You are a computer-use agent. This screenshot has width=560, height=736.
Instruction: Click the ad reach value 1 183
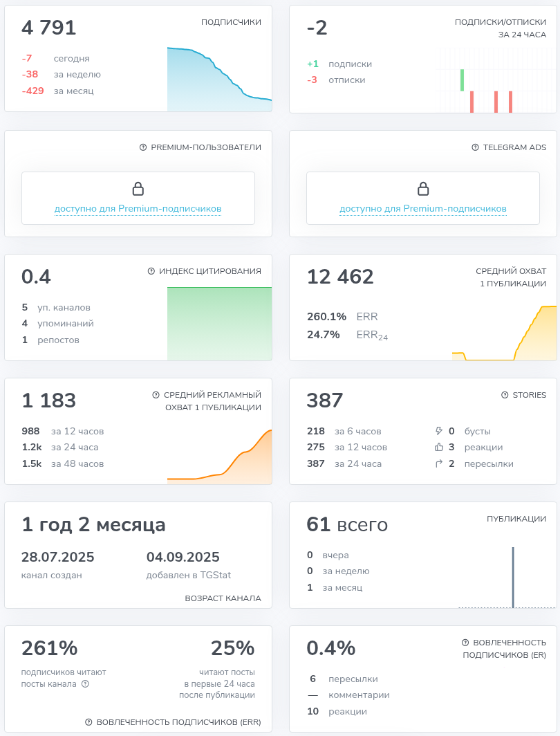pyautogui.click(x=49, y=401)
